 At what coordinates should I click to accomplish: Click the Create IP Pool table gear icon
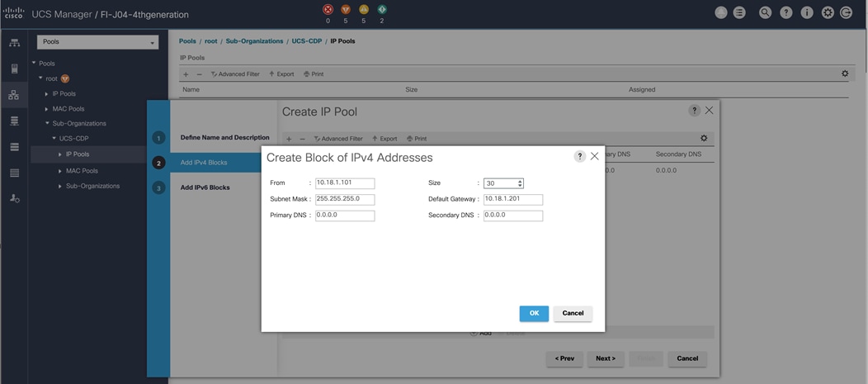pyautogui.click(x=704, y=138)
